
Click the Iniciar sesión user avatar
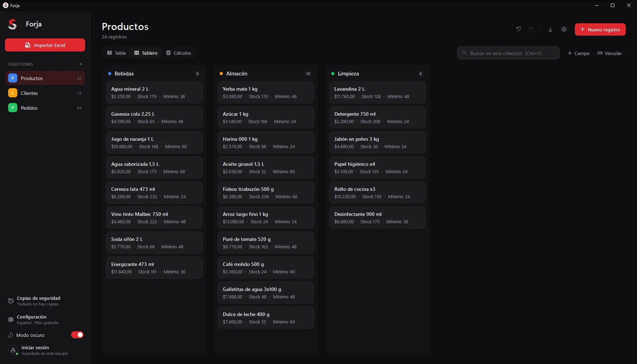13,350
